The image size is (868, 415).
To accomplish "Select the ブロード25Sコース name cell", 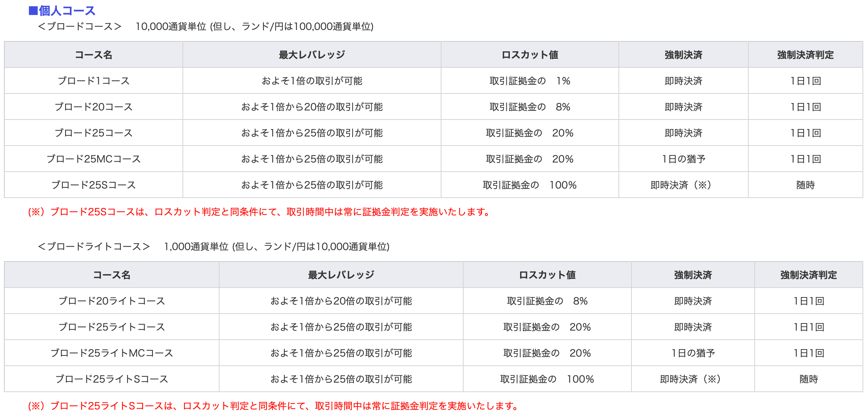I will [x=94, y=185].
